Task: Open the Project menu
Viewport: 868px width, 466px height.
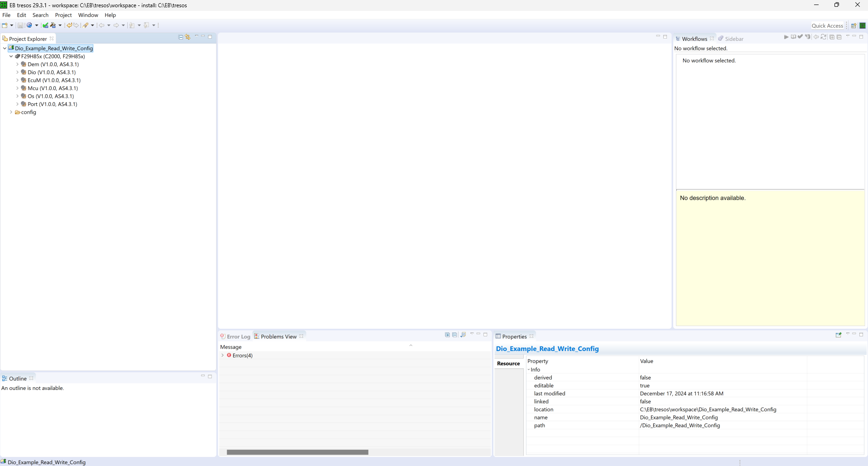Action: click(x=63, y=15)
